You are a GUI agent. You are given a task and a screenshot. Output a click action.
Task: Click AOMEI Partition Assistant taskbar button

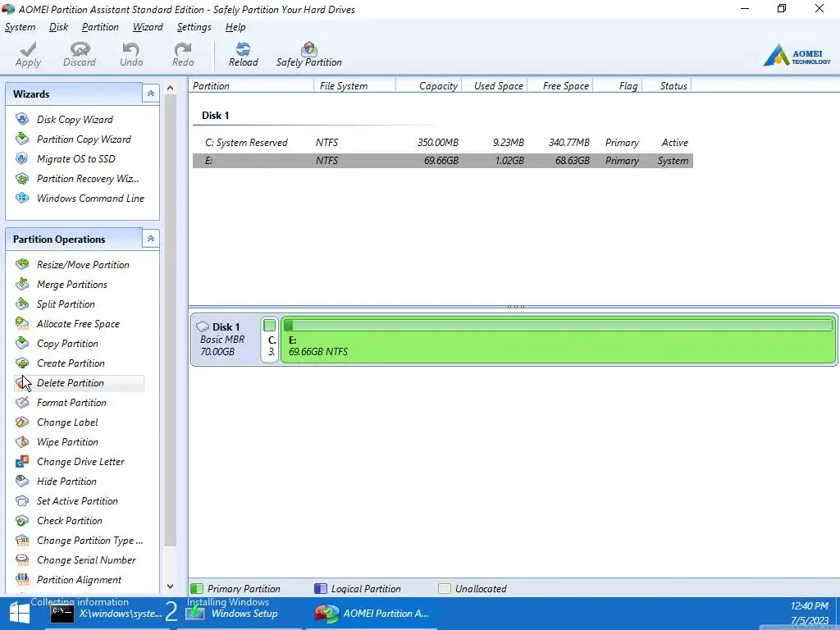click(x=372, y=614)
